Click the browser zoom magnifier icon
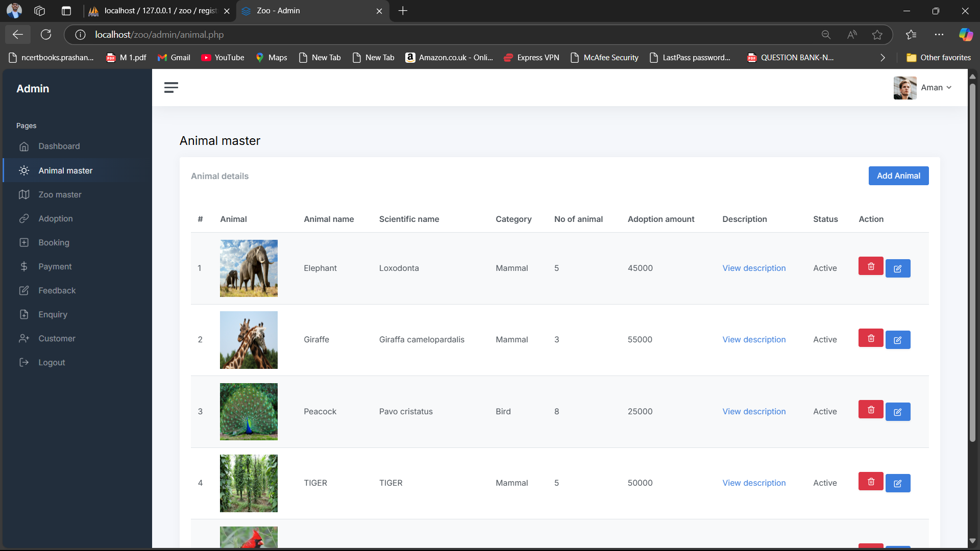Viewport: 980px width, 551px height. coord(826,35)
